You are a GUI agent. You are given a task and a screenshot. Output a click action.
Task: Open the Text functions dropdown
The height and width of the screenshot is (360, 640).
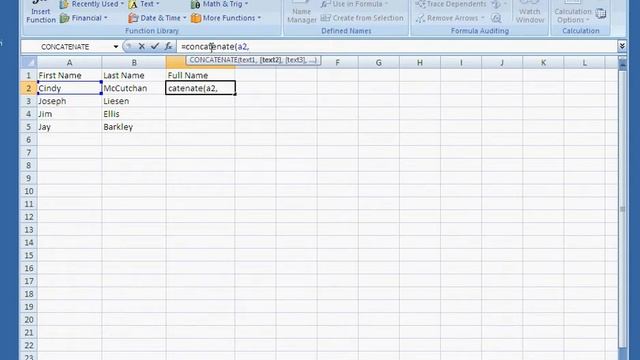pos(144,4)
